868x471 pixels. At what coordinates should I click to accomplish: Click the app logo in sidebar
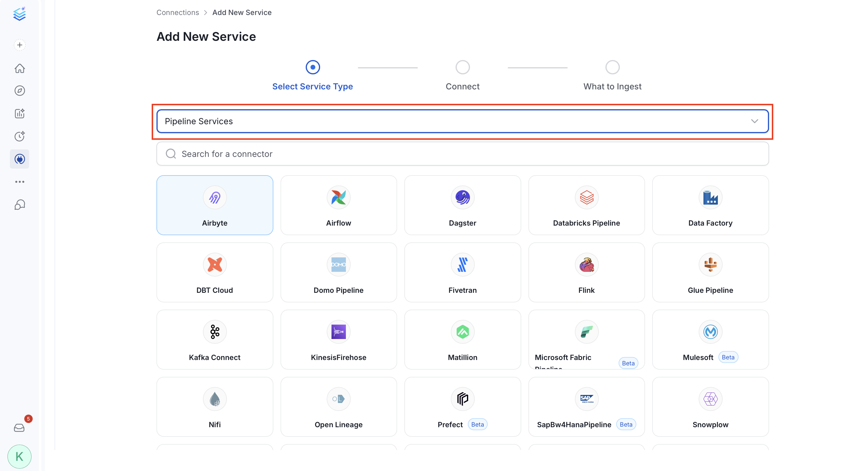19,14
